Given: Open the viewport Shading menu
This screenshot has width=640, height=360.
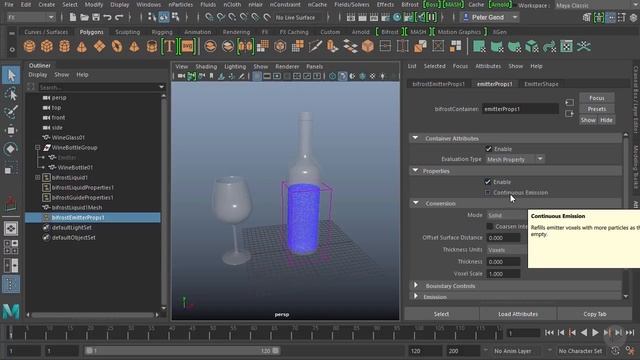Looking at the screenshot, I should coord(206,67).
